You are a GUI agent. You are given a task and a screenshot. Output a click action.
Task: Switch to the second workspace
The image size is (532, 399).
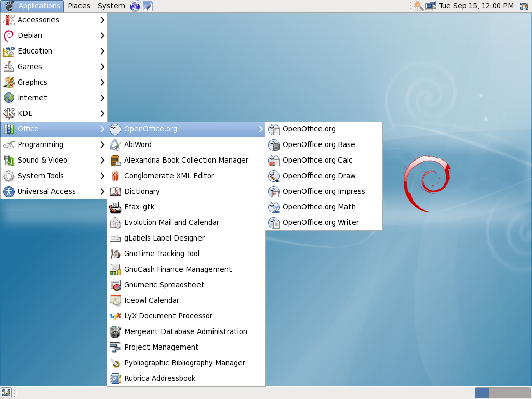(496, 393)
